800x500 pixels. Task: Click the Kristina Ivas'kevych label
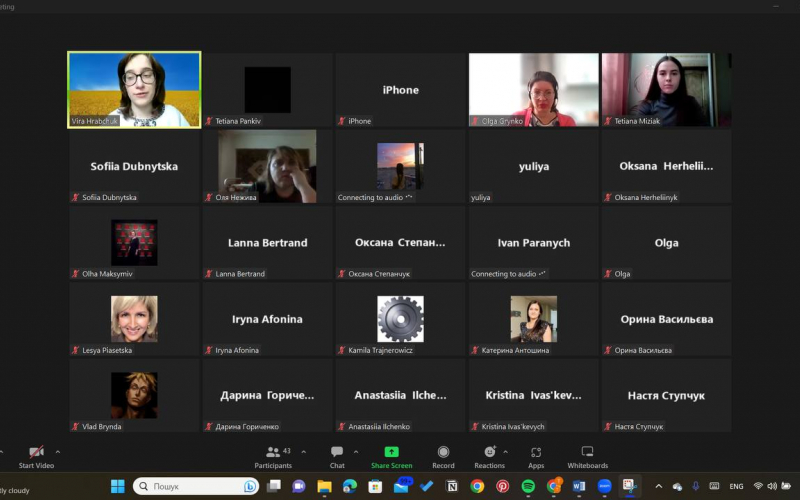pyautogui.click(x=513, y=427)
